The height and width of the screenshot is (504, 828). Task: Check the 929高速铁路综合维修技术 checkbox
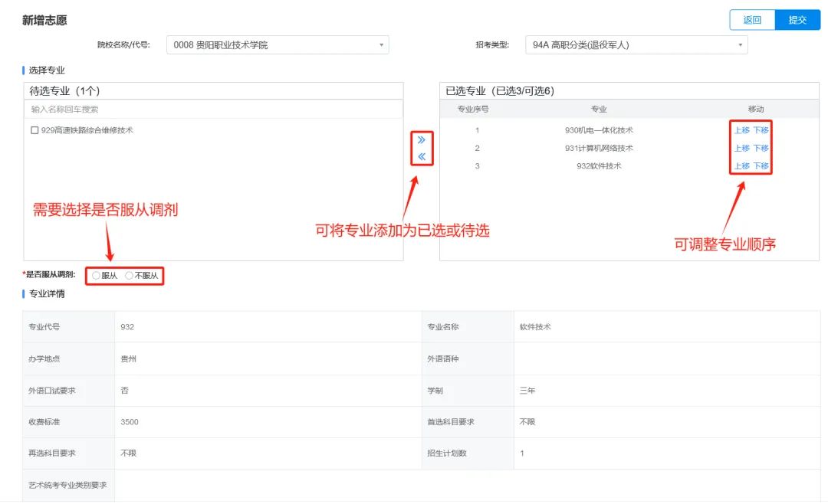34,130
